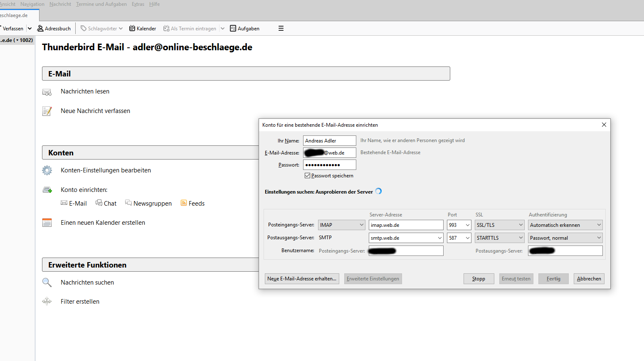Click the Nachrichten suchen magnifier icon
Viewport: 644px width, 361px height.
click(x=47, y=282)
